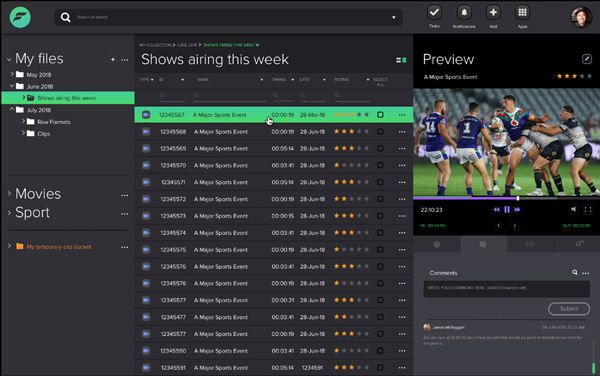Open the July 2018 folder
600x376 pixels.
[39, 110]
